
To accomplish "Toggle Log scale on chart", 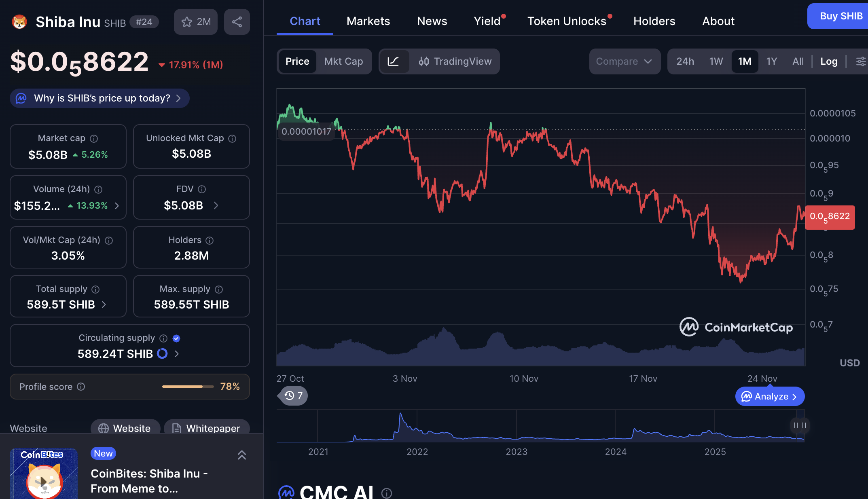I will point(829,61).
